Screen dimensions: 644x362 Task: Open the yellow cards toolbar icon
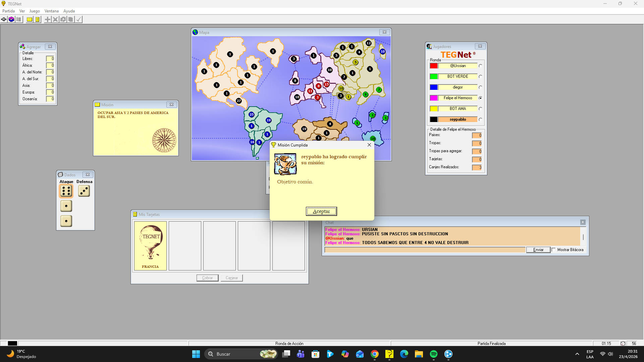(37, 19)
